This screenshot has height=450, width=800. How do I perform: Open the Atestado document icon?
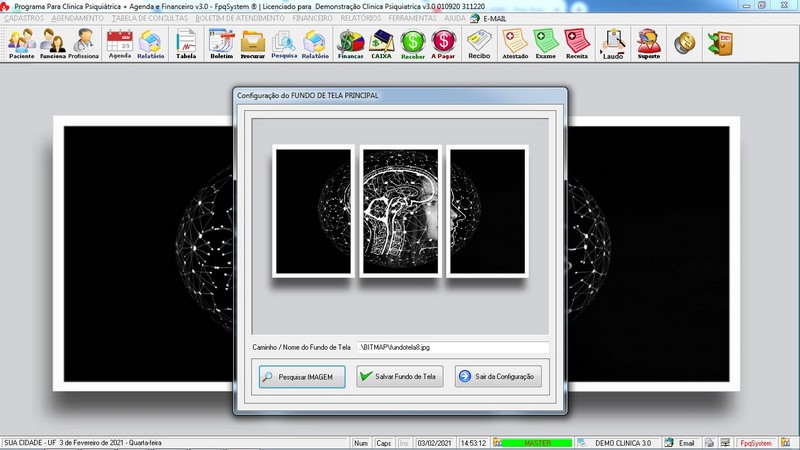click(x=515, y=44)
